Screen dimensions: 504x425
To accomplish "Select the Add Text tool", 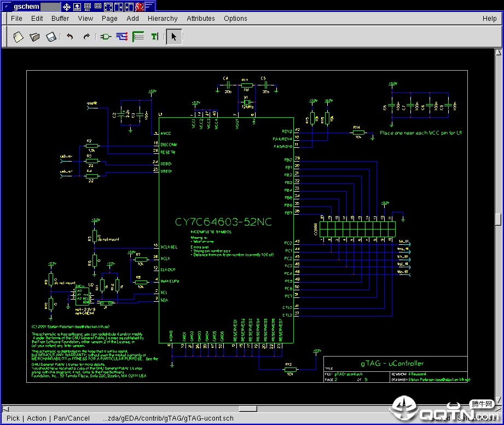I will coord(155,37).
